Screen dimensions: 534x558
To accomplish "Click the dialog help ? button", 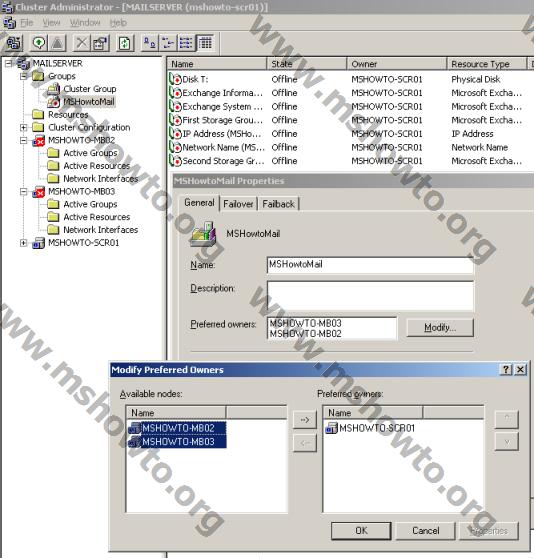I will click(x=506, y=370).
